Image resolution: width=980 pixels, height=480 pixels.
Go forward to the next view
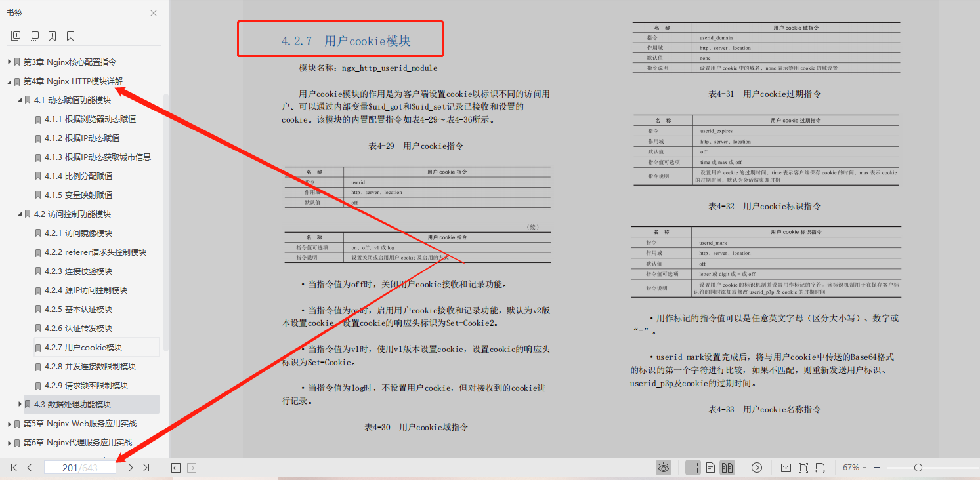[x=192, y=468]
